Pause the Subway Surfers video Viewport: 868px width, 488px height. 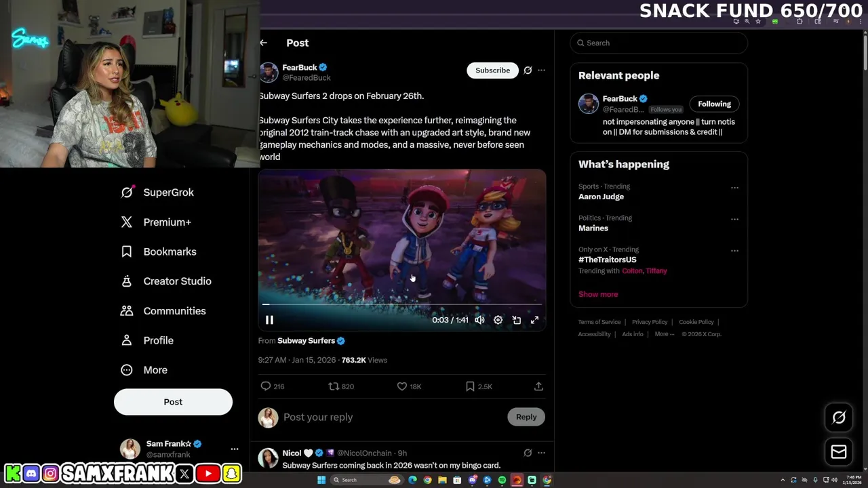pyautogui.click(x=269, y=320)
